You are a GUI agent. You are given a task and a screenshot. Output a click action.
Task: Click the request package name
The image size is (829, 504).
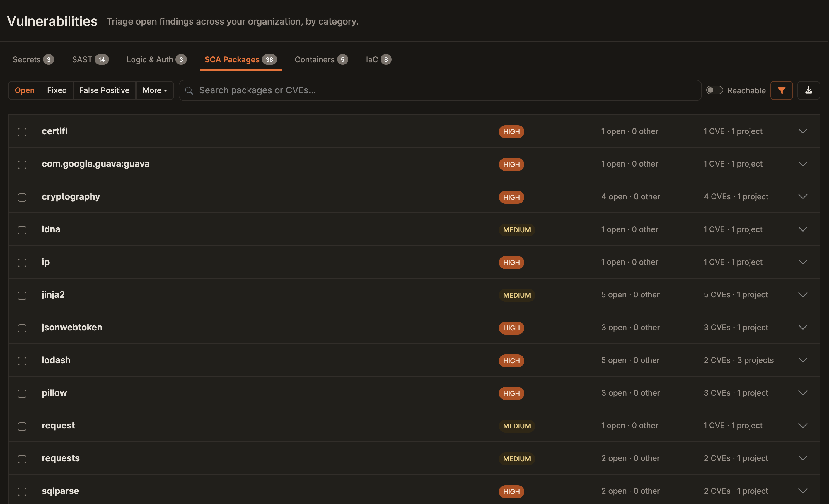click(58, 425)
